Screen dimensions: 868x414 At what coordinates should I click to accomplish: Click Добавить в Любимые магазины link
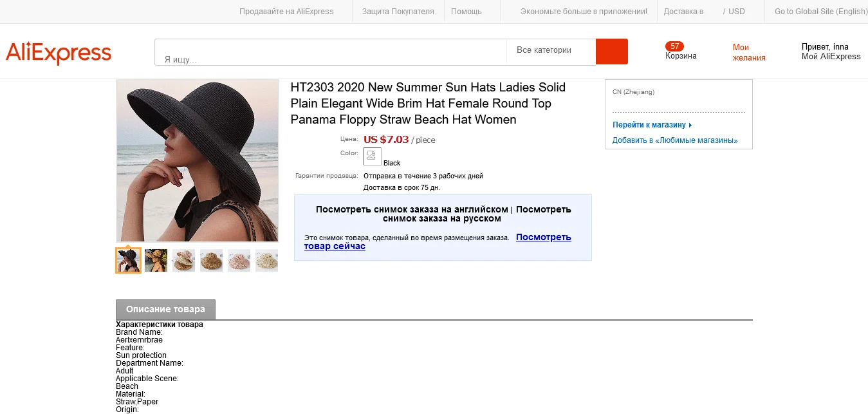[x=675, y=140]
